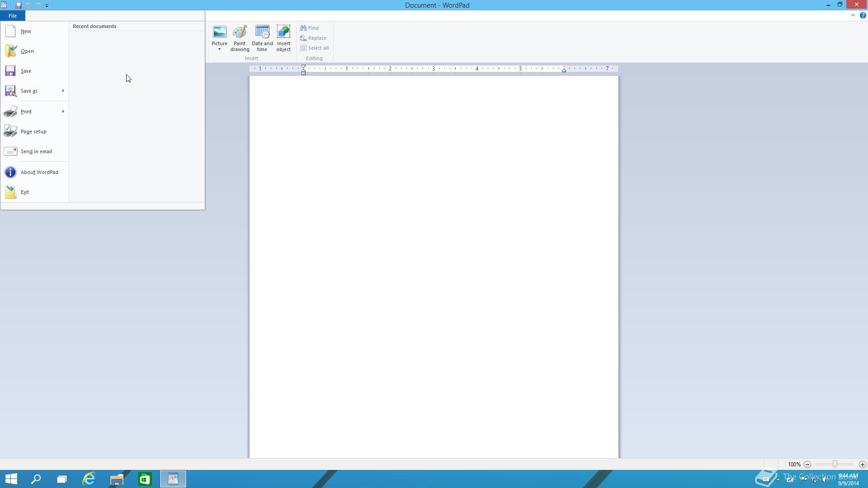Choose Save in the File menu
Screen dimensions: 868x488
(x=35, y=71)
